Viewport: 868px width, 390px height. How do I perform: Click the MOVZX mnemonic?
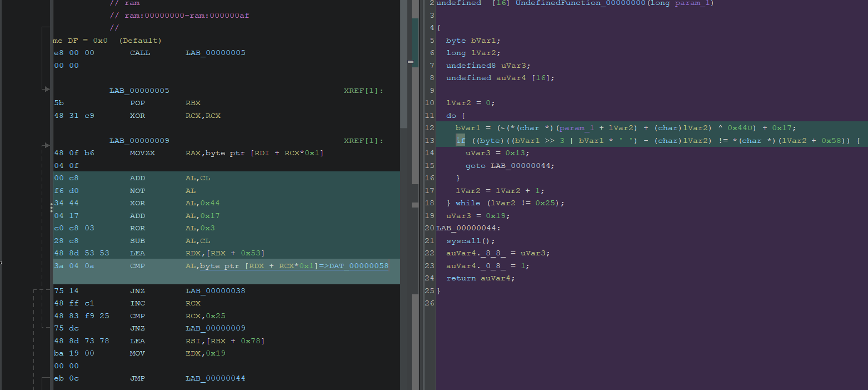[x=142, y=153]
